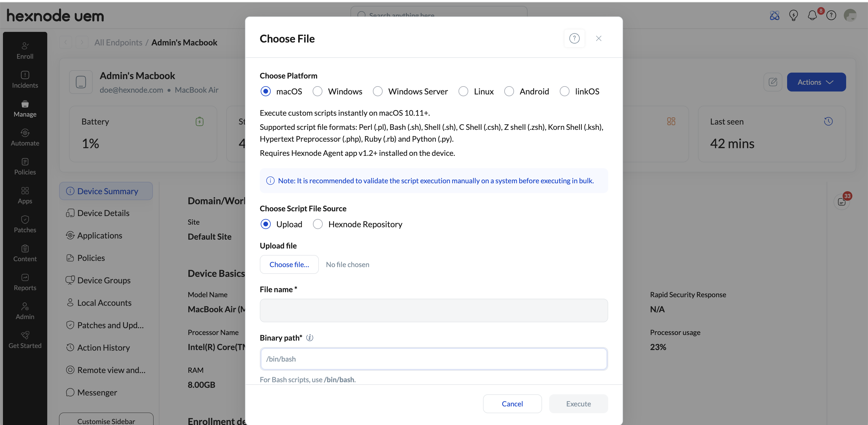
Task: Open the notifications bell icon
Action: [x=812, y=15]
